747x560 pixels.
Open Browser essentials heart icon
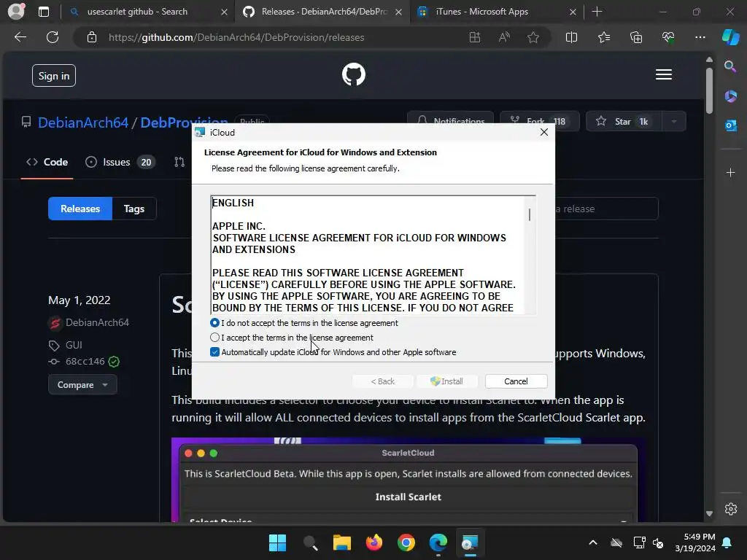(668, 37)
